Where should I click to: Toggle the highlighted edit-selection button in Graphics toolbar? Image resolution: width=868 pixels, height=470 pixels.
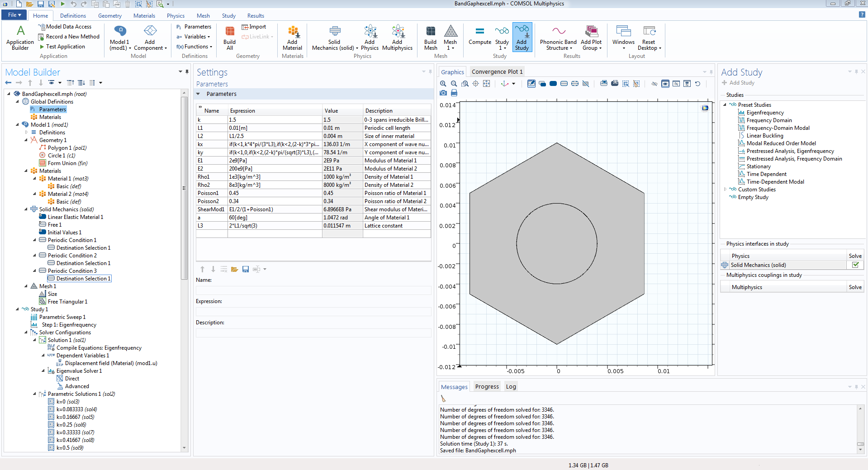point(531,84)
